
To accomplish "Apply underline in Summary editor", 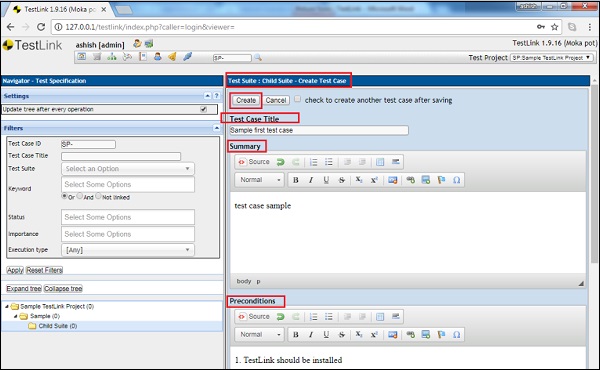I will pyautogui.click(x=326, y=180).
